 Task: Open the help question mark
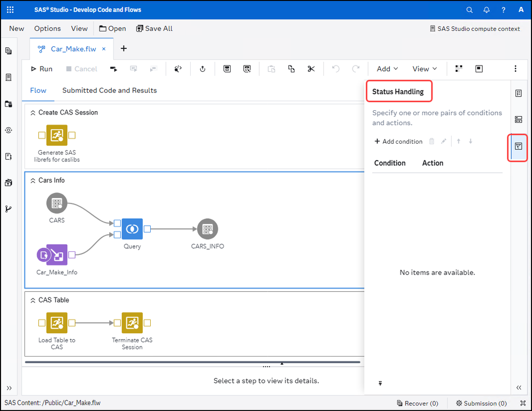(503, 10)
